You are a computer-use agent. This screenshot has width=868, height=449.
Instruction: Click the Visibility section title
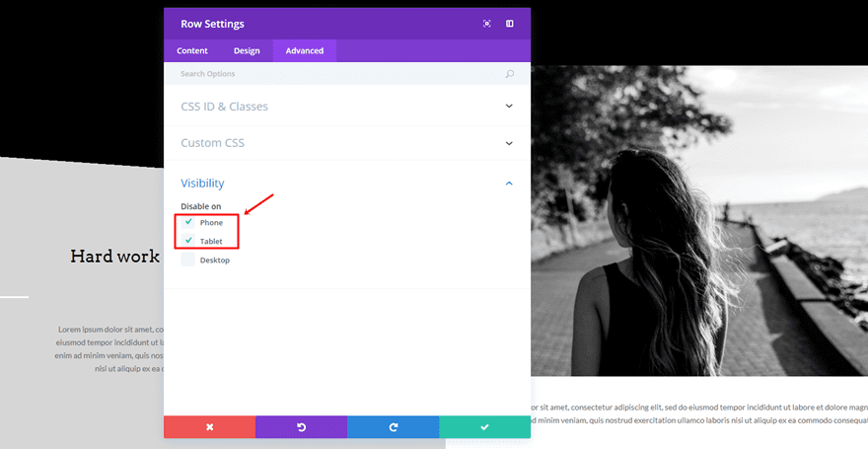pyautogui.click(x=202, y=184)
